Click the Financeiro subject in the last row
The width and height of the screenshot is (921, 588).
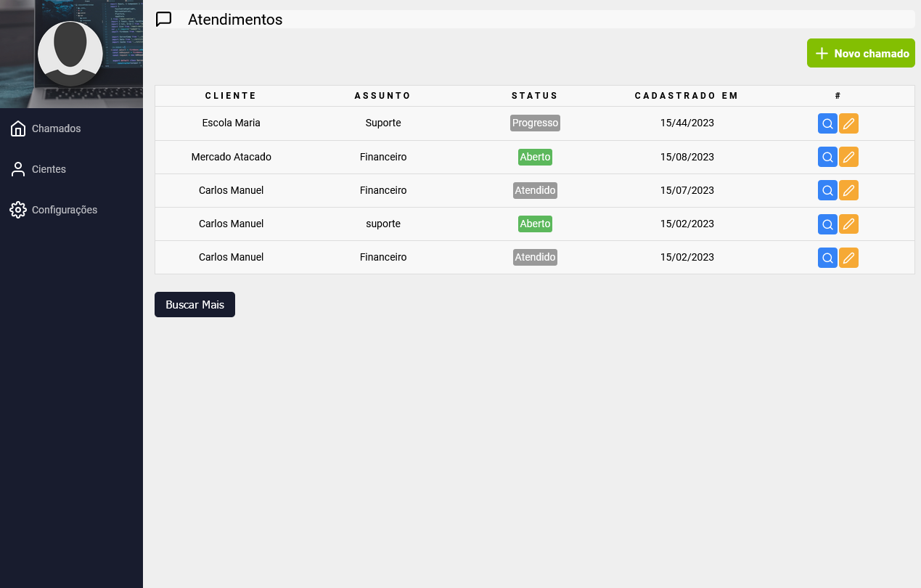(383, 257)
